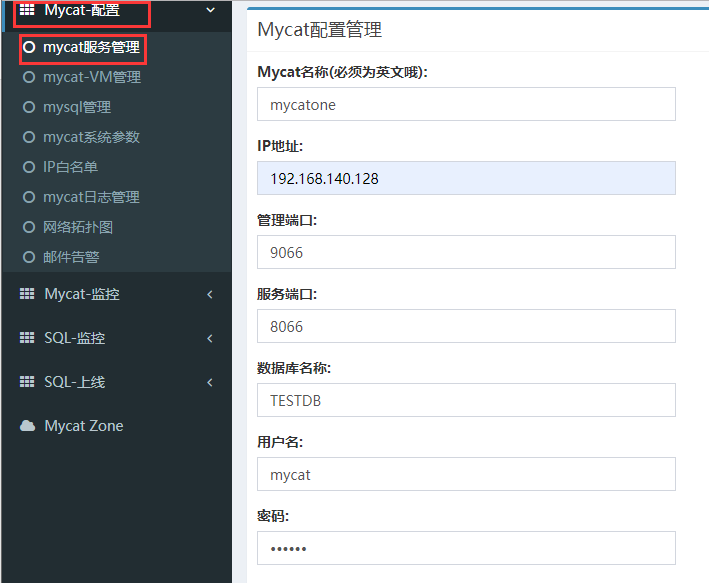
Task: Collapse the Mycat-配置 menu chevron
Action: point(210,10)
